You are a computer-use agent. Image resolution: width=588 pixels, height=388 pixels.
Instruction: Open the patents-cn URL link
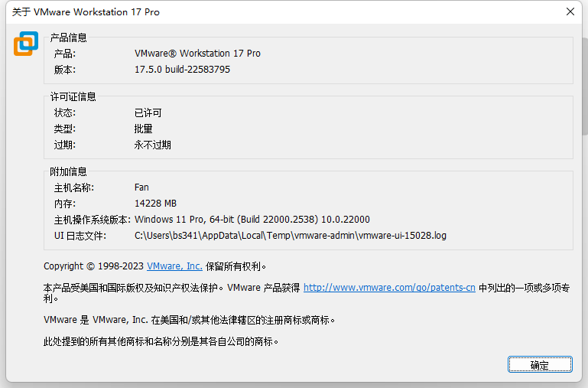389,288
